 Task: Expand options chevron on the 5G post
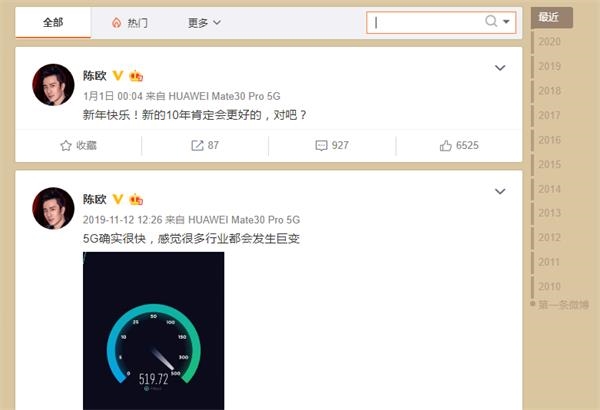point(500,191)
